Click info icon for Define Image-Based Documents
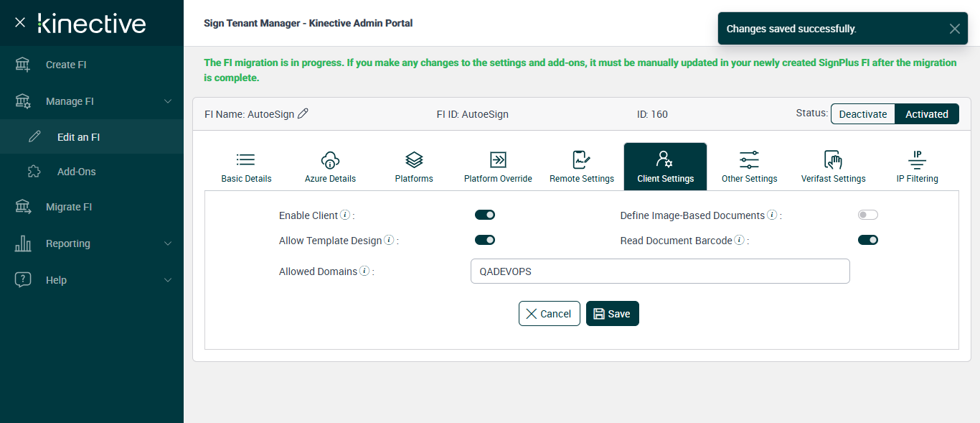Screen dimensions: 980x423 click(772, 215)
